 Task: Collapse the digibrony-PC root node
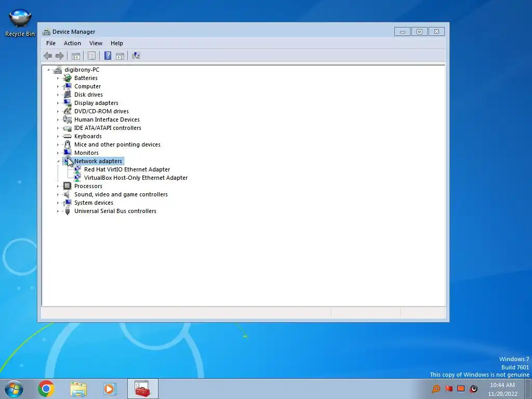[x=48, y=70]
